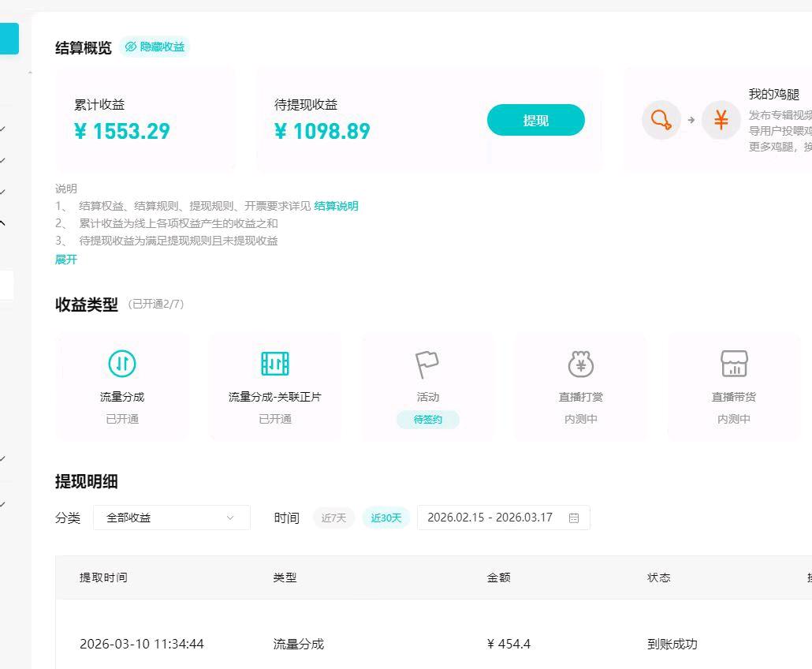This screenshot has width=812, height=669.
Task: Click the drumstick icon in 我的鸡腿
Action: coord(662,120)
